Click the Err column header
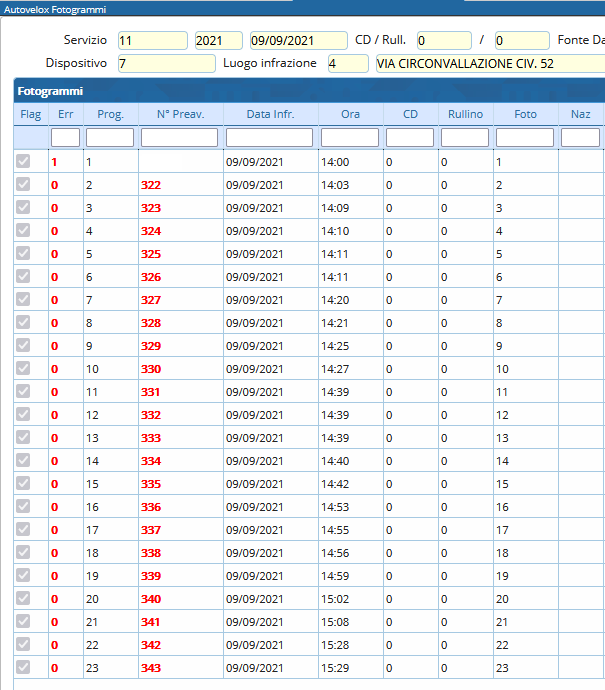This screenshot has height=690, width=605. click(x=66, y=114)
